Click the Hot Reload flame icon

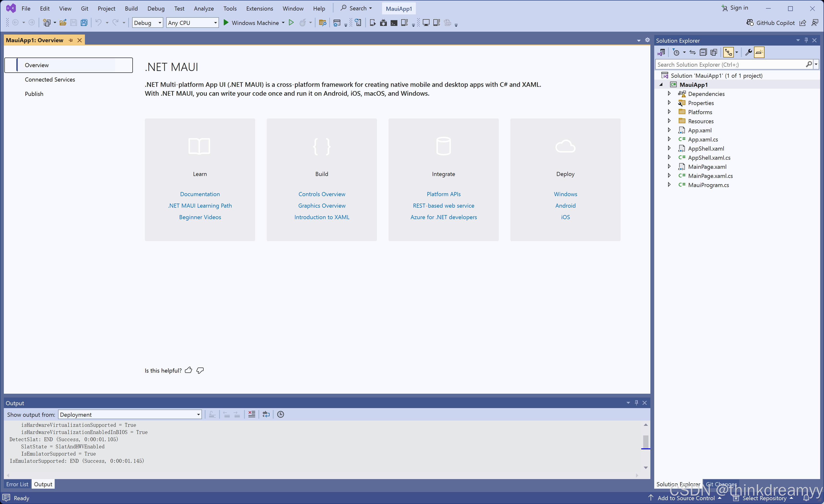303,23
